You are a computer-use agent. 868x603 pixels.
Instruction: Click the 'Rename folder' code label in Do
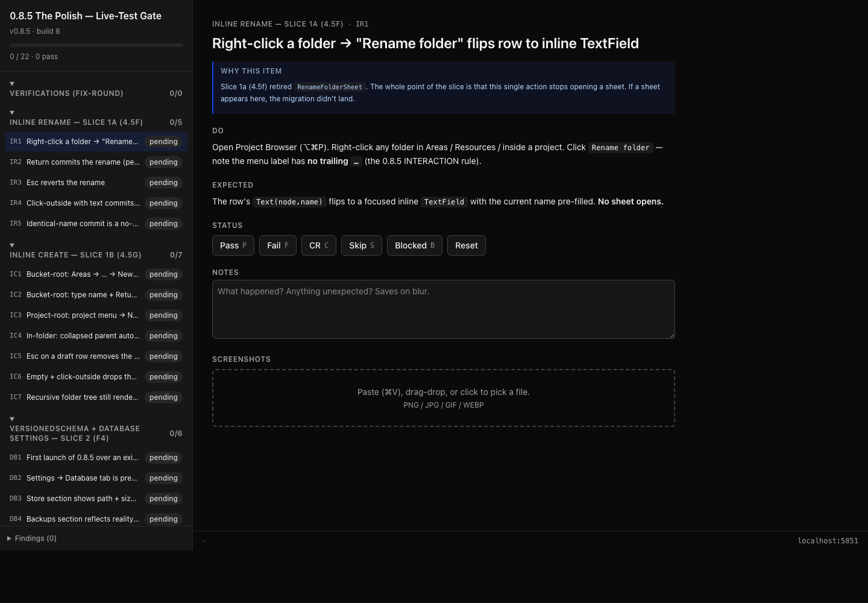point(620,148)
